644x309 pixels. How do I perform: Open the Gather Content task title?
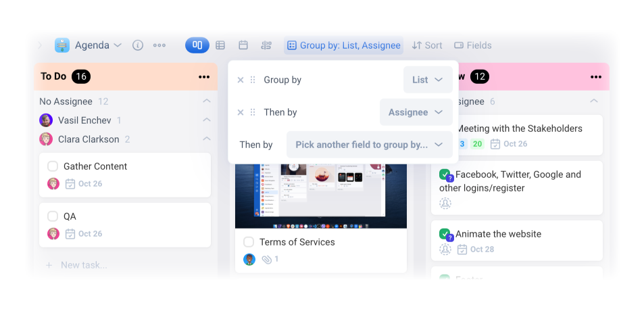[95, 166]
